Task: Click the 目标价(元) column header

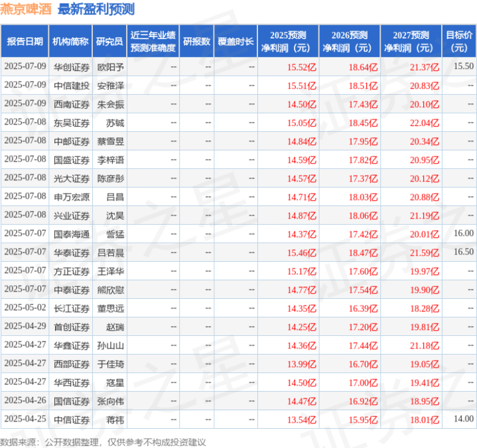Action: [x=459, y=41]
